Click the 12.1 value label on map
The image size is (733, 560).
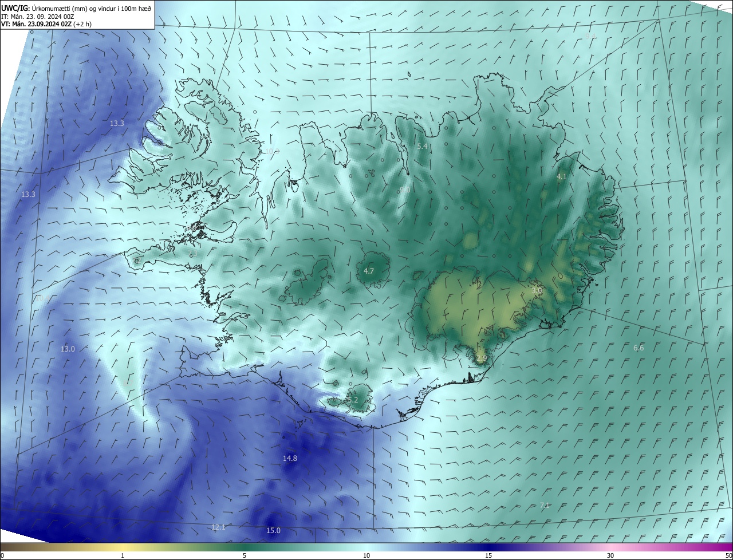click(219, 527)
